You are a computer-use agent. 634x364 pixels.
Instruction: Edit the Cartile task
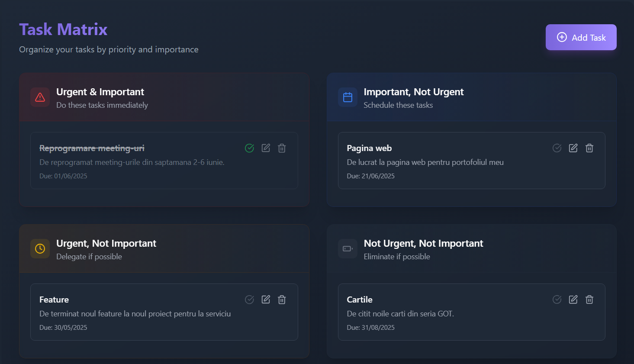(573, 300)
